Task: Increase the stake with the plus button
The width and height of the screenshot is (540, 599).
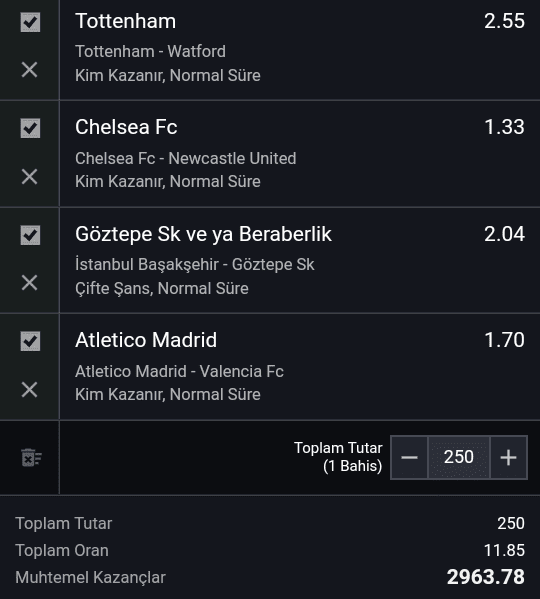Action: point(509,457)
